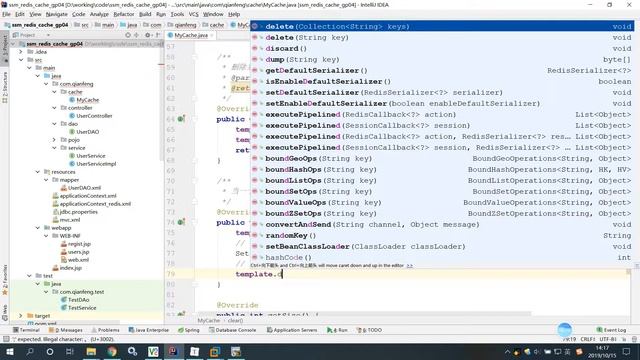Collapse the src folder
The width and height of the screenshot is (640, 360).
(21, 60)
